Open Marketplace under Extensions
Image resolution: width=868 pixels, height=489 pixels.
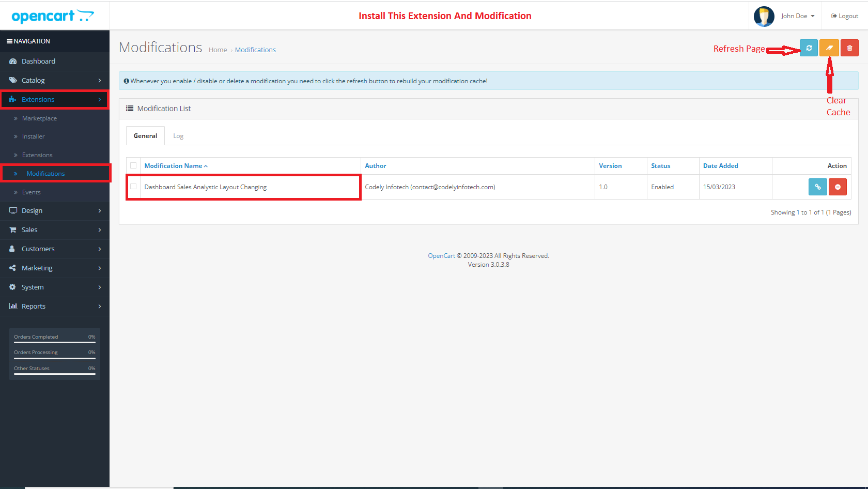[39, 118]
